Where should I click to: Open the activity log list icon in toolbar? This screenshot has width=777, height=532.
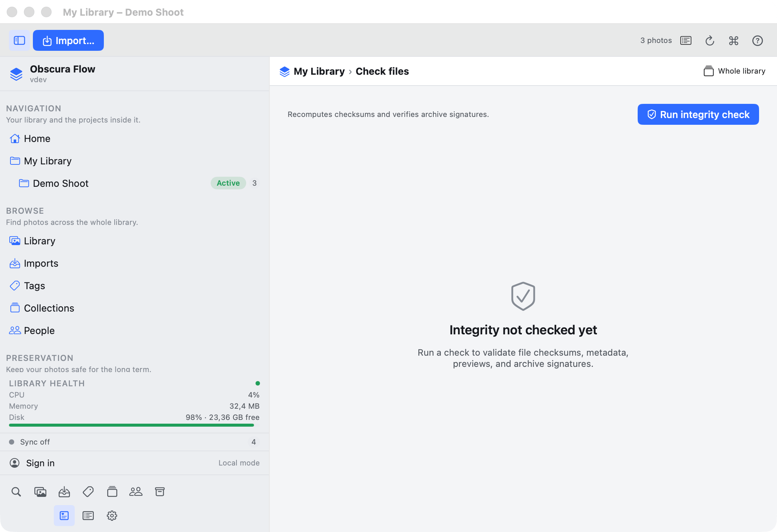click(686, 40)
